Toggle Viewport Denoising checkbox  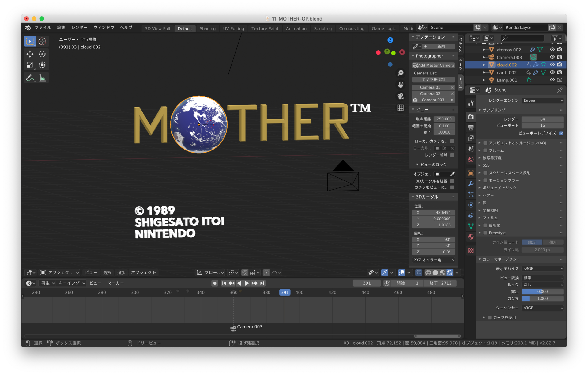point(561,133)
